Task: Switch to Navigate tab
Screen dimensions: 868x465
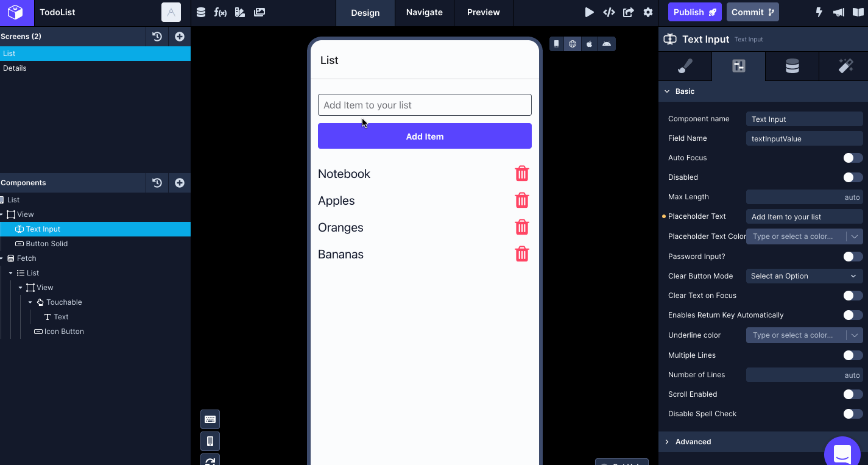Action: pyautogui.click(x=425, y=13)
